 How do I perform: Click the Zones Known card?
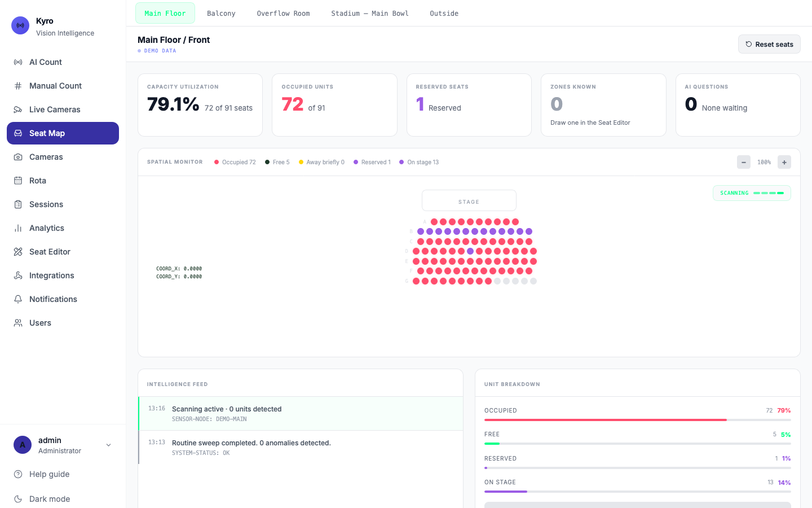coord(603,105)
